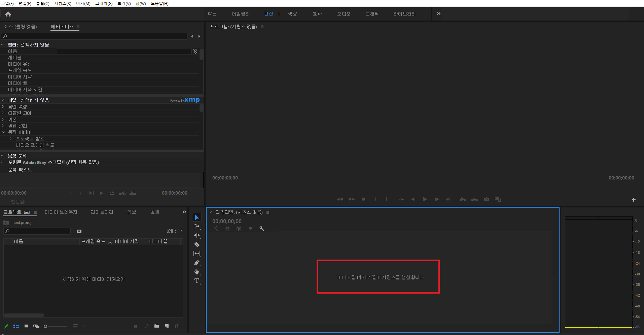Open 미디어 브라우저 panel tab
Screen dimensions: 644x335
coord(61,212)
